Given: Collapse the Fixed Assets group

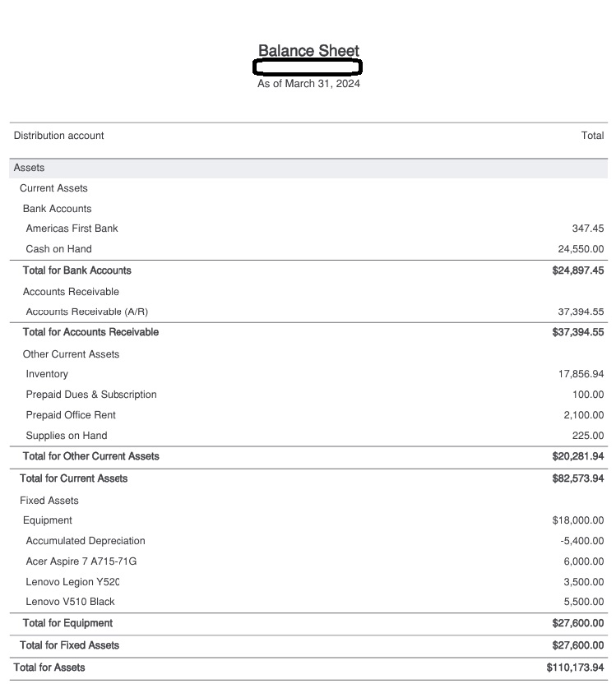Looking at the screenshot, I should [x=49, y=501].
